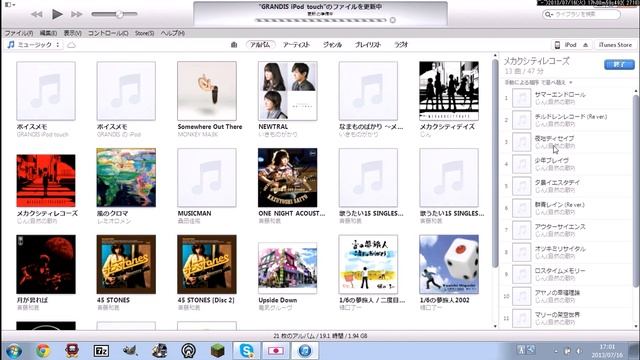Open the 編集(E) menu
This screenshot has width=640, height=360.
tap(49, 33)
